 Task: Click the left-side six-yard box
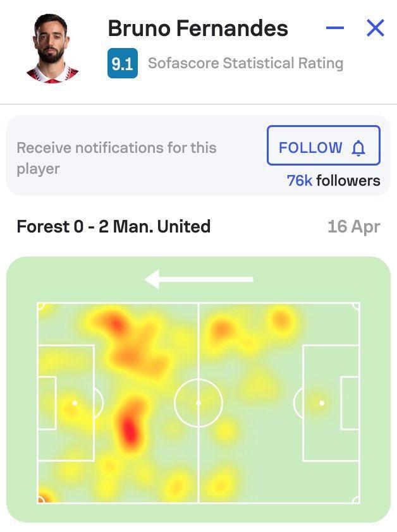[47, 402]
